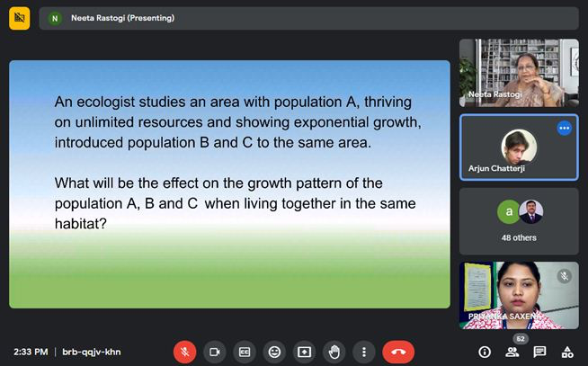
Task: Toggle the camera on or off
Action: click(214, 352)
